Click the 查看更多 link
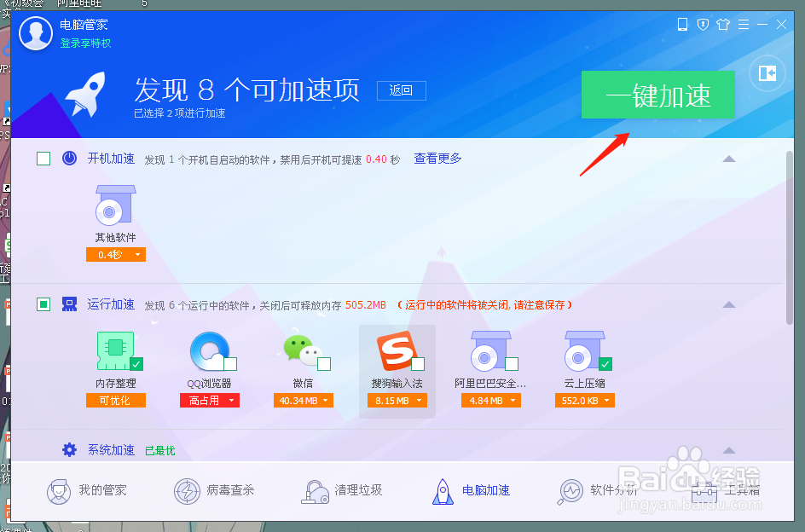The width and height of the screenshot is (805, 532). [437, 159]
